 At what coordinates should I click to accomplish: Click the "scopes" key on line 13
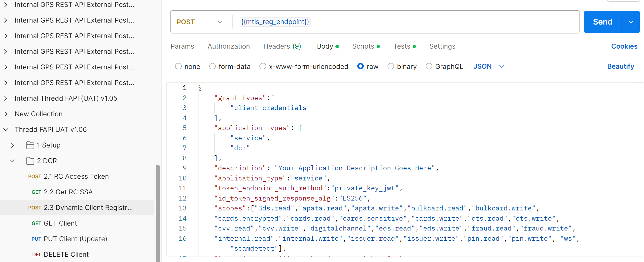[230, 208]
